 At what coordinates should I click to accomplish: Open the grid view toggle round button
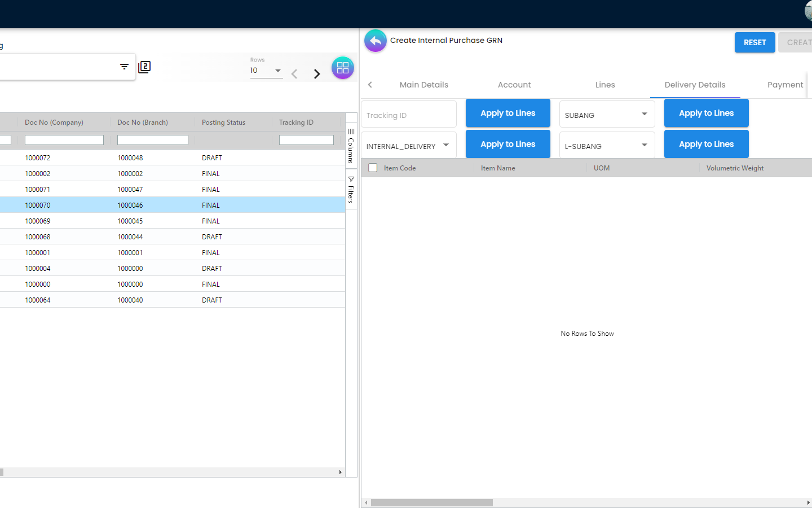[x=342, y=68]
